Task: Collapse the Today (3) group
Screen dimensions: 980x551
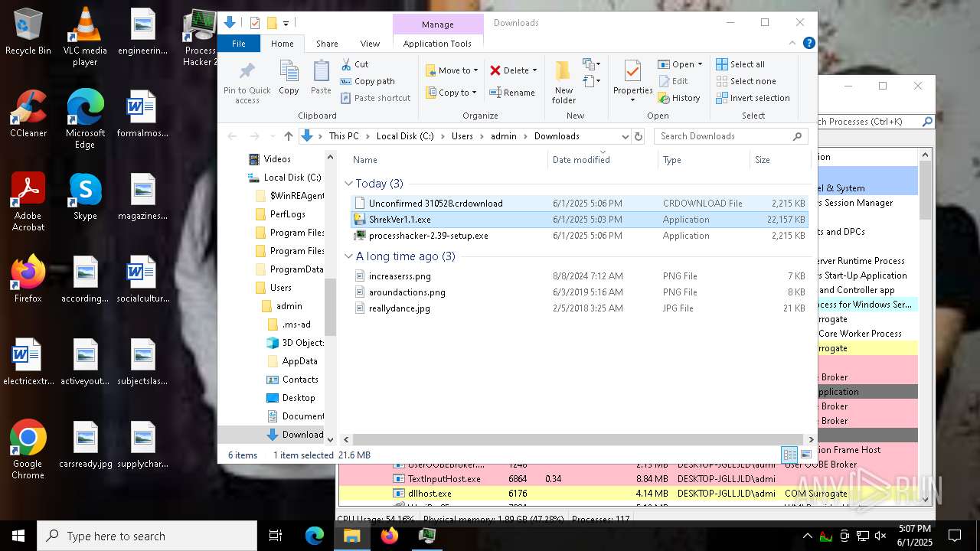Action: 349,184
